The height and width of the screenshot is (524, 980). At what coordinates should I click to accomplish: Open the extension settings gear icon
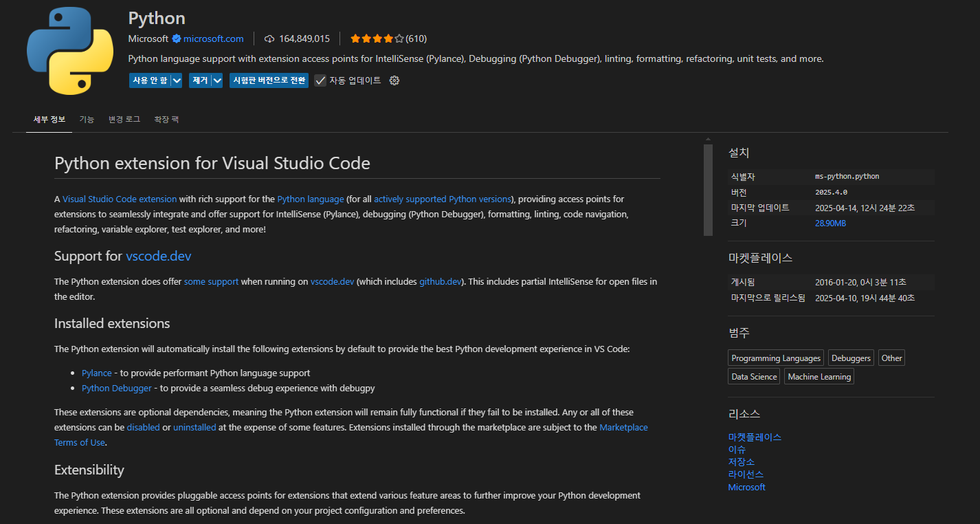[394, 80]
